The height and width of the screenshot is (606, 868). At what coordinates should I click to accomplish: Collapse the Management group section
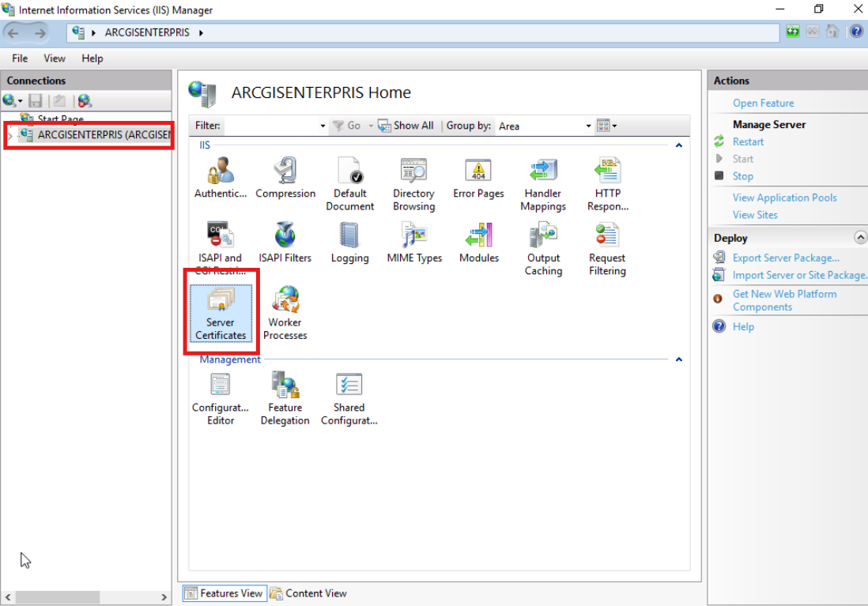pos(679,359)
